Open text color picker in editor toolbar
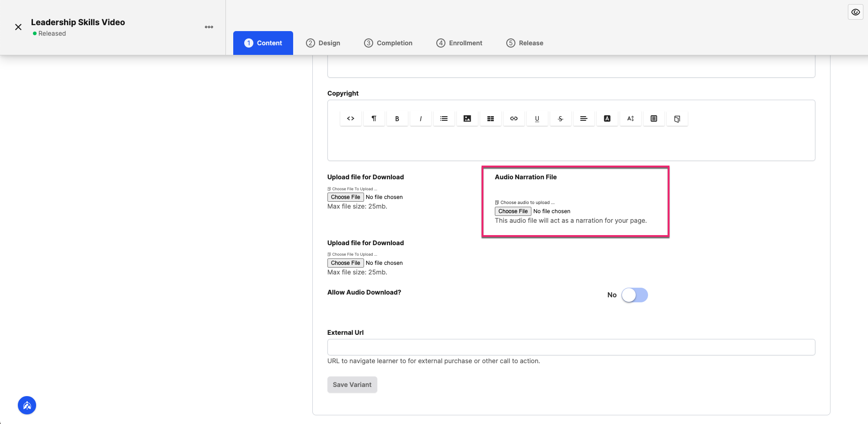 [x=607, y=118]
